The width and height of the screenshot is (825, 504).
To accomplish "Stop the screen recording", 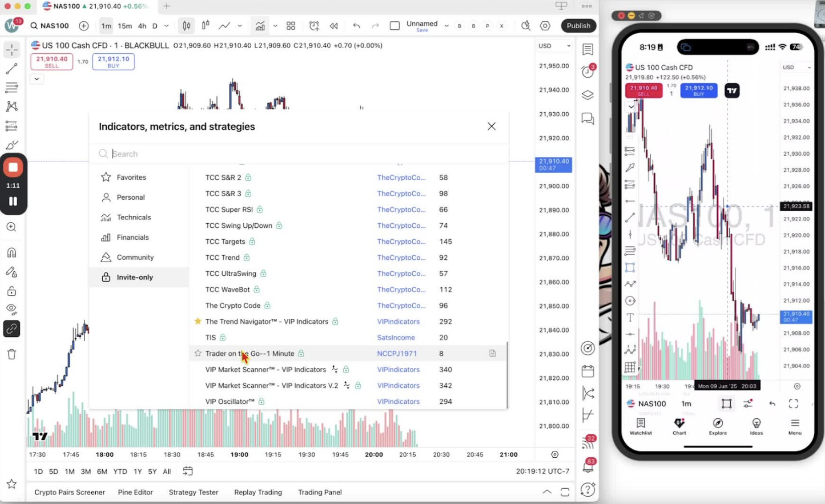I will [x=13, y=168].
